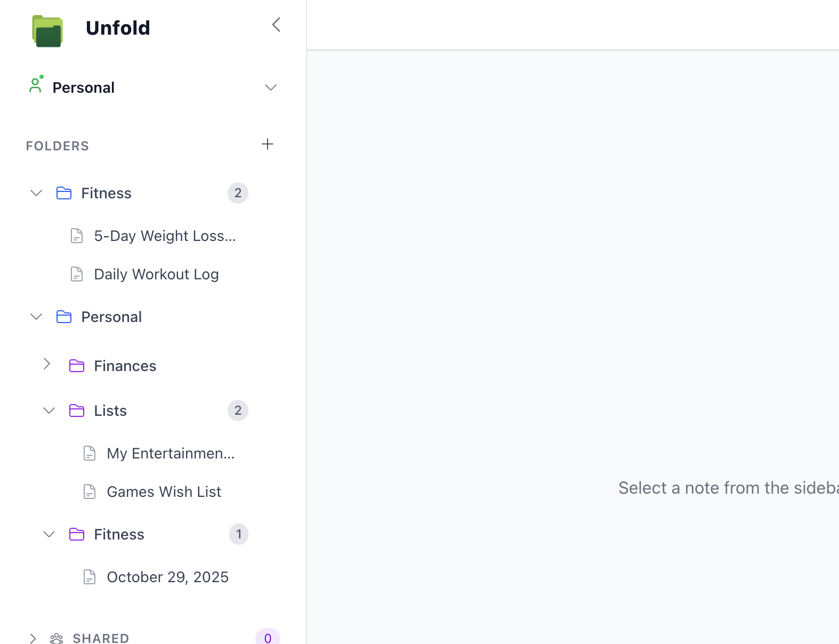Screen dimensions: 839x644
Task: Select the document icon beside Daily Workout Log
Action: [77, 274]
